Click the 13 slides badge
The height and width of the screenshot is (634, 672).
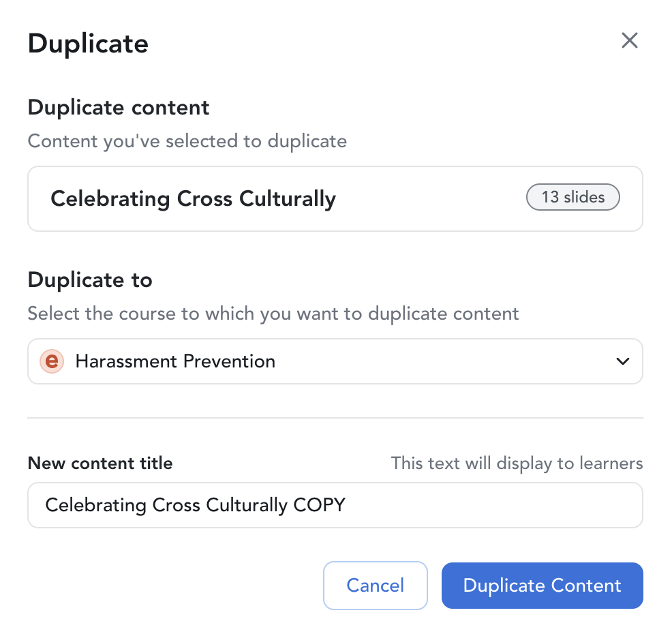[x=572, y=198]
